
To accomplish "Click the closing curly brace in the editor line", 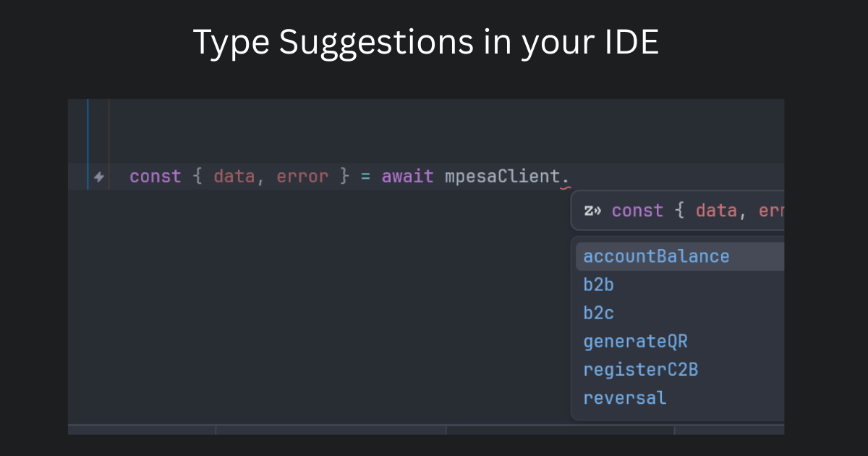I will coord(344,176).
